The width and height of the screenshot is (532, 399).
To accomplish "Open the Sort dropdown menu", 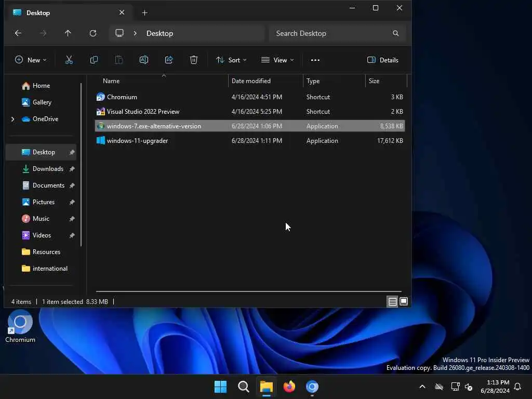I will tap(231, 60).
